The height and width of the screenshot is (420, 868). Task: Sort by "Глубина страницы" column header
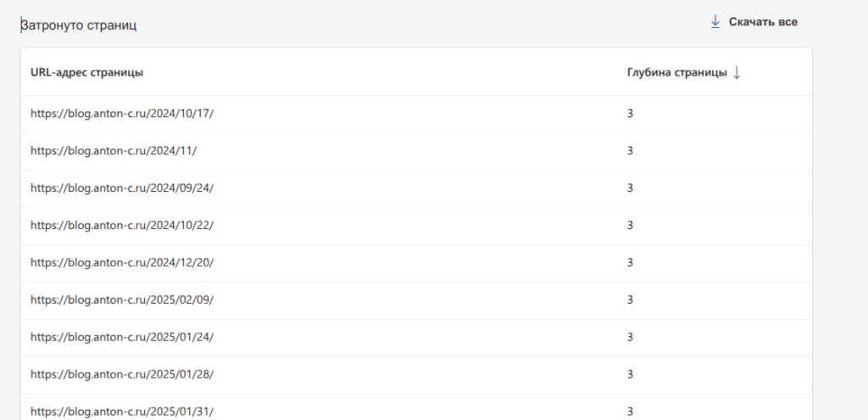click(676, 73)
